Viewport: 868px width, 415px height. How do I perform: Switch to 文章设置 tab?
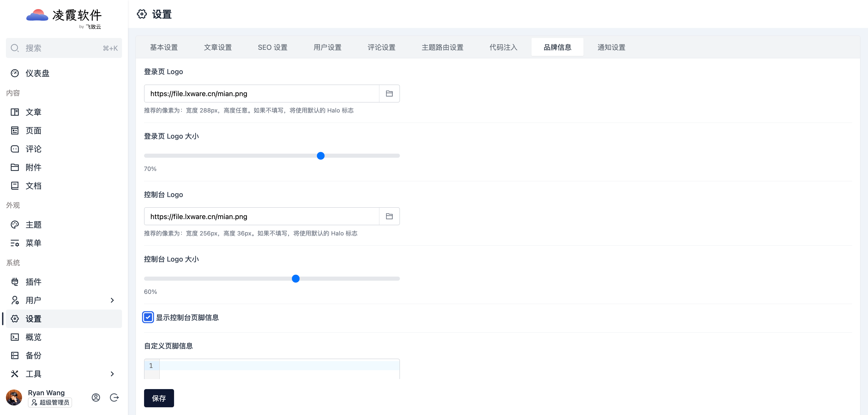218,47
